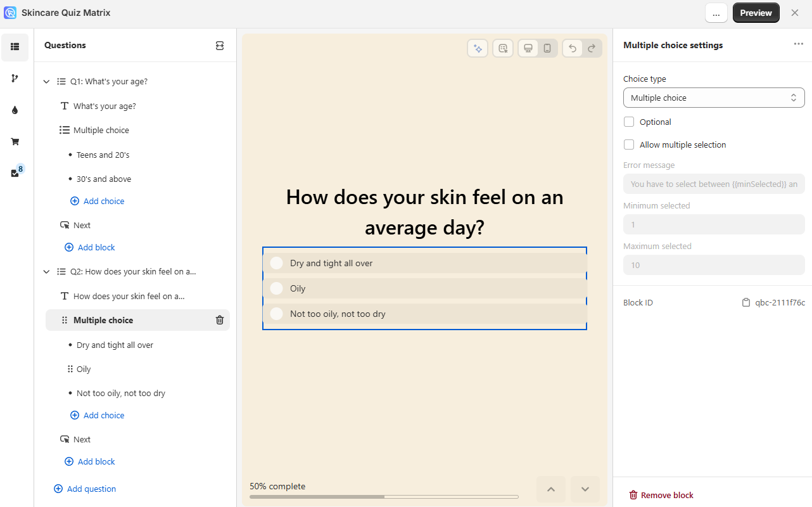Image resolution: width=812 pixels, height=507 pixels.
Task: Close the quiz editor
Action: (795, 13)
